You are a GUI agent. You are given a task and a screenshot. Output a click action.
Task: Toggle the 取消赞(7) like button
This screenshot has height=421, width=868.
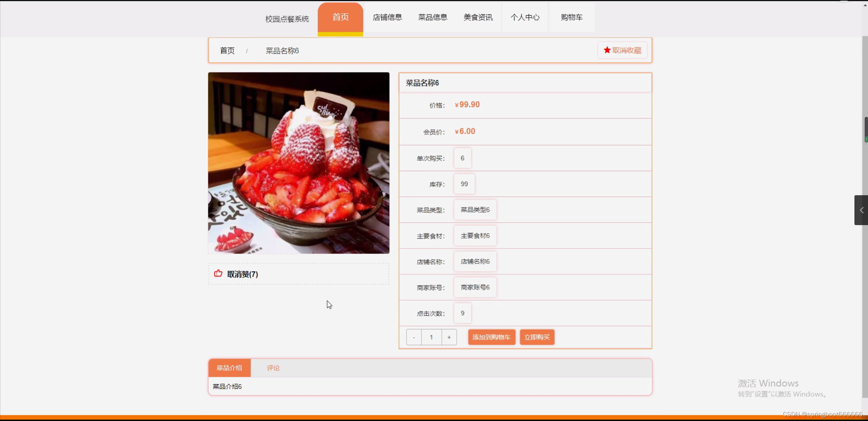tap(242, 274)
